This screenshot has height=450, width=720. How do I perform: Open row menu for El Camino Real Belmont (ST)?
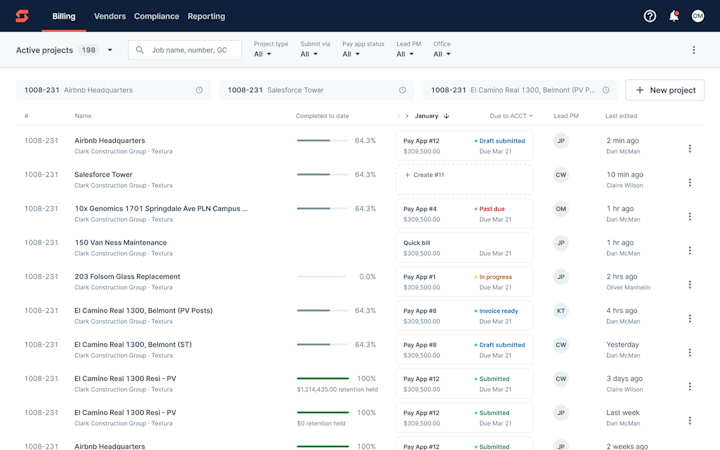pyautogui.click(x=690, y=352)
